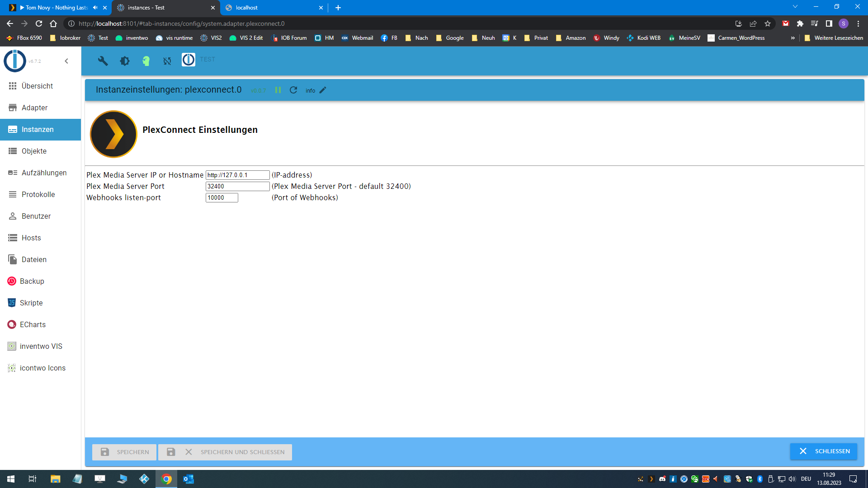Open the Amazon bookmarks folder

pos(571,38)
